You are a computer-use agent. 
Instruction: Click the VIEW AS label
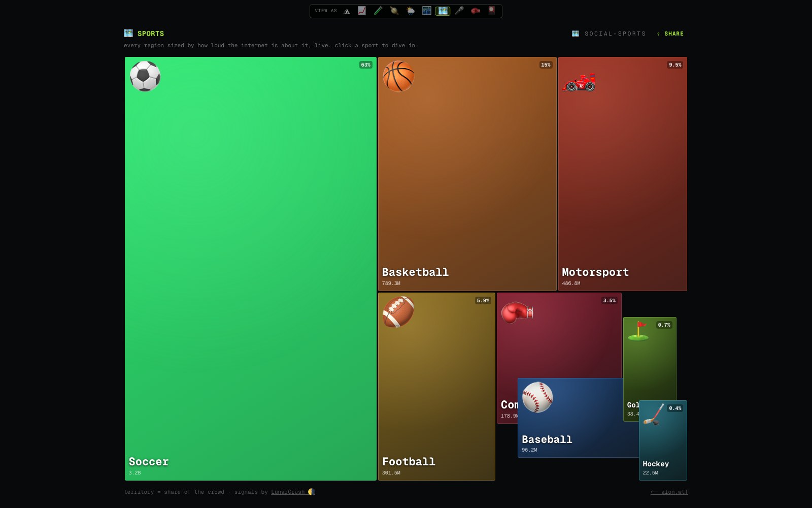coord(326,11)
